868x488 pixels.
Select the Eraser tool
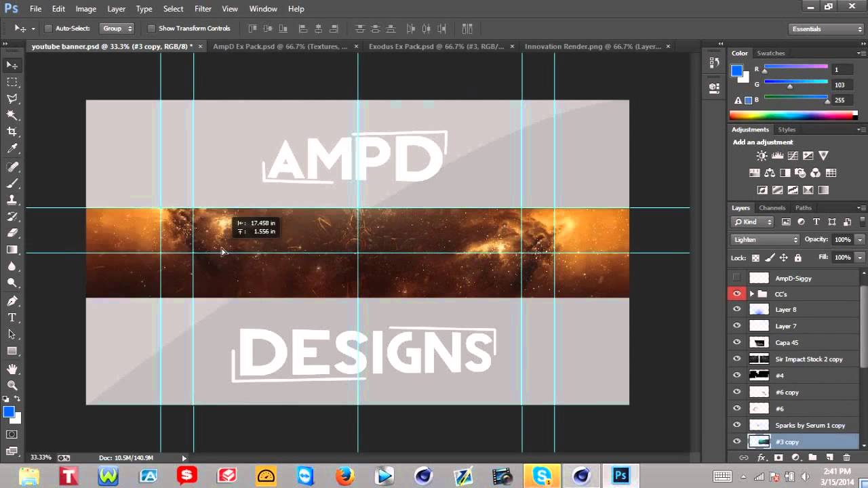12,233
